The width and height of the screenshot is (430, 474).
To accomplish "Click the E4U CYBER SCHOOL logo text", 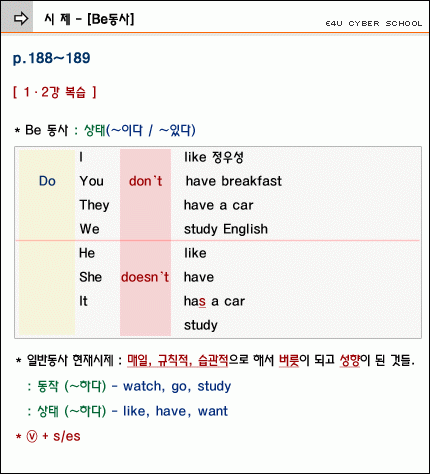I will (x=374, y=23).
